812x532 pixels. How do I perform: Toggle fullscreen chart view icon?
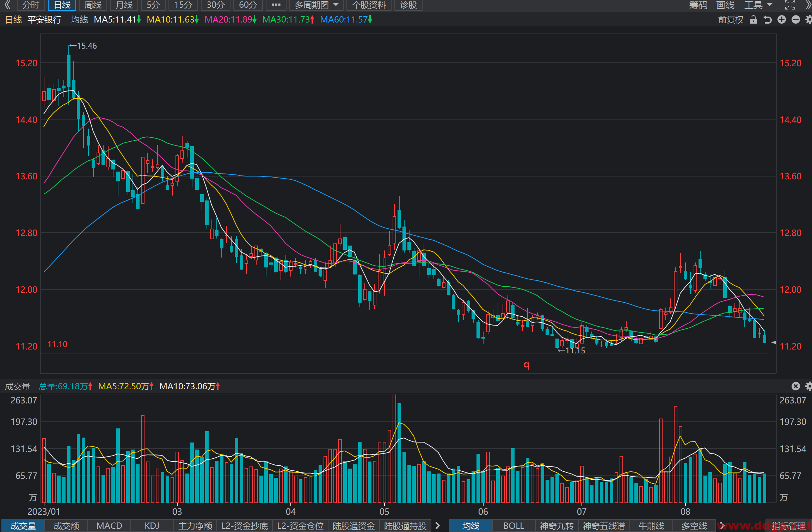tap(790, 5)
